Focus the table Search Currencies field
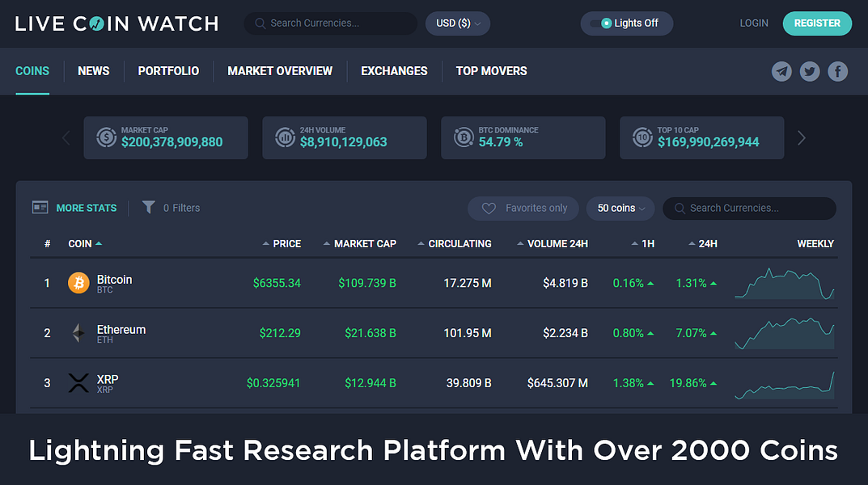This screenshot has height=485, width=868. click(x=750, y=209)
